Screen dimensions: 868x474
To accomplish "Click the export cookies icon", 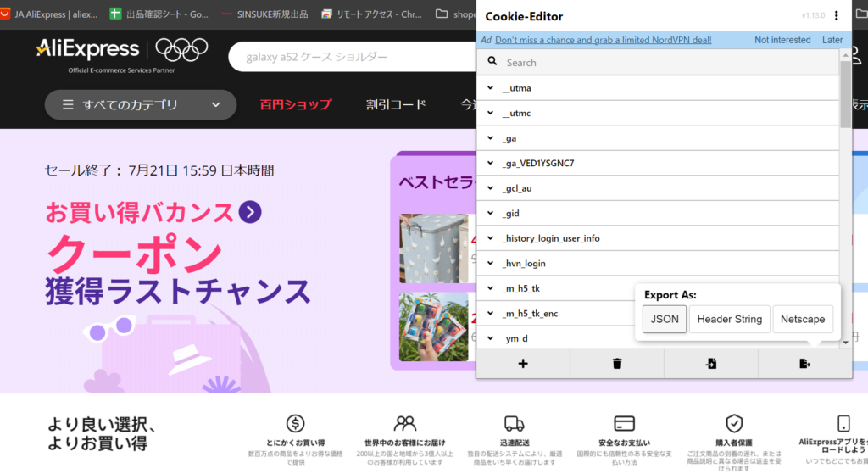I will click(804, 364).
